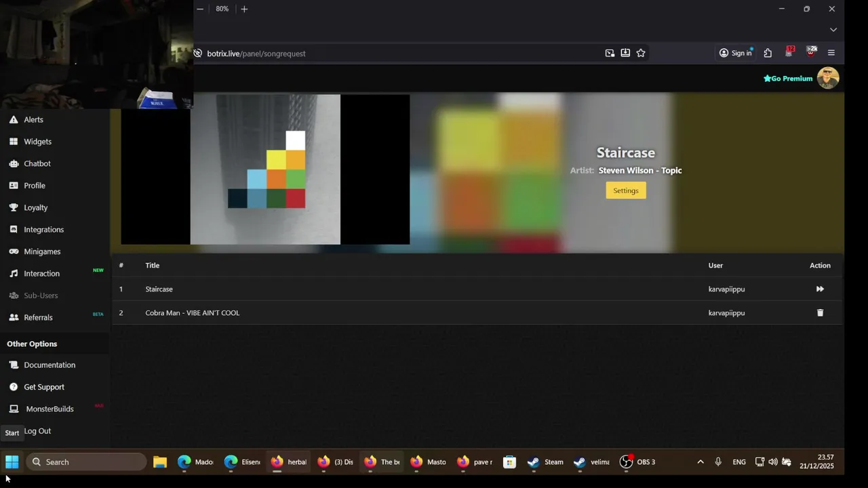The image size is (868, 488).
Task: Click karvapiippu user in Cobra Man row
Action: (726, 313)
